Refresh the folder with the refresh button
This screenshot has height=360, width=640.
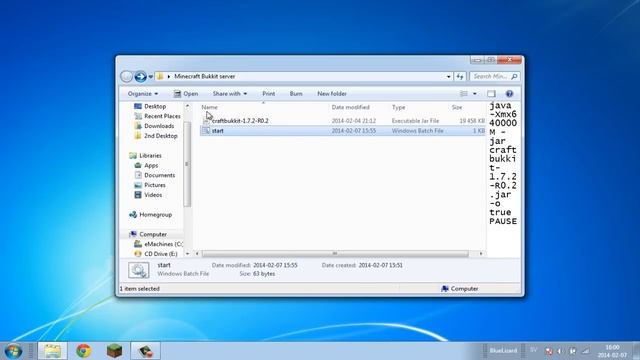point(460,77)
